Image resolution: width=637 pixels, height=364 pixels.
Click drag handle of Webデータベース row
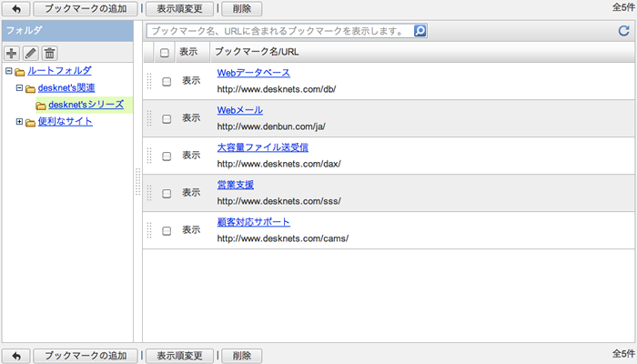click(x=149, y=81)
